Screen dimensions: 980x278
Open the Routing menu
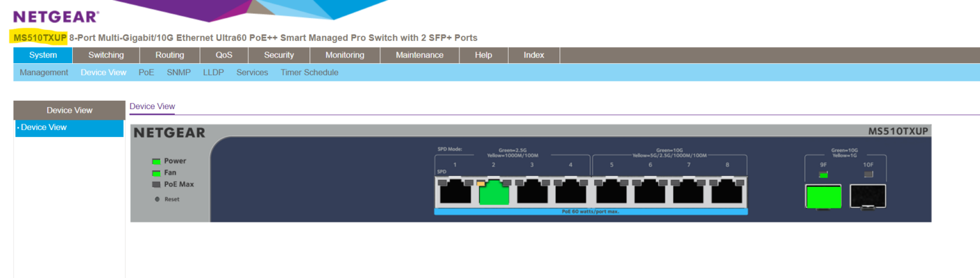tap(170, 55)
